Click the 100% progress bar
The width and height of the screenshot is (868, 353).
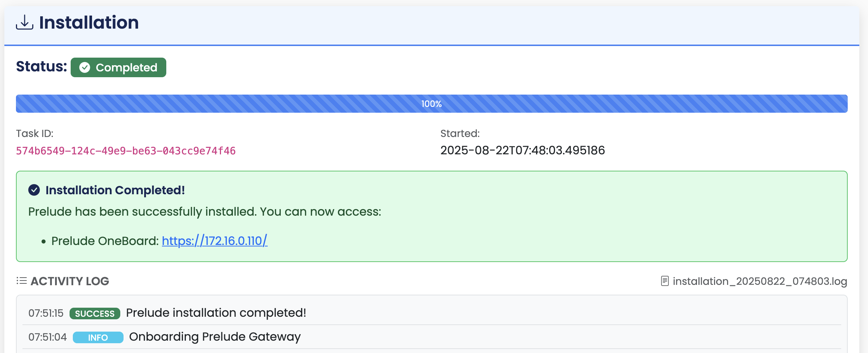click(431, 104)
